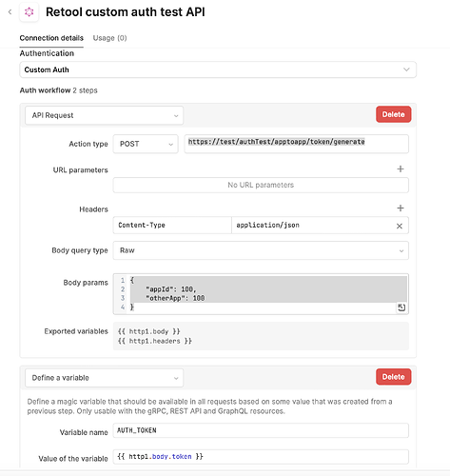Screen dimensions: 450x476
Task: Click the back arrow beside resource title
Action: coord(10,12)
